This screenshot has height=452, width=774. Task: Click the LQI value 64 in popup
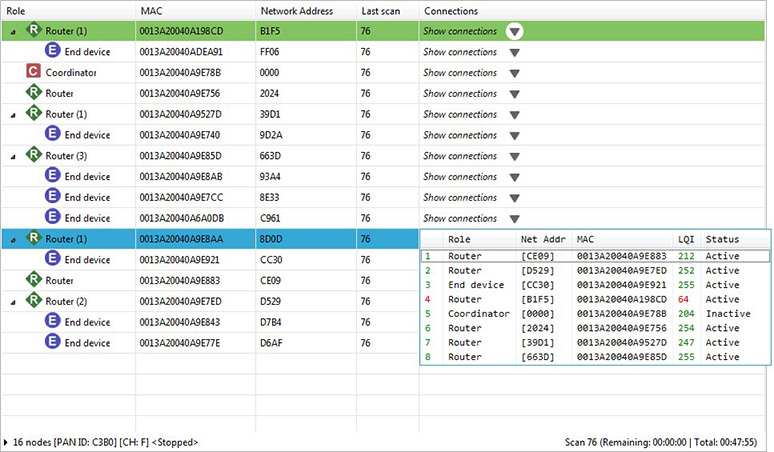(683, 299)
